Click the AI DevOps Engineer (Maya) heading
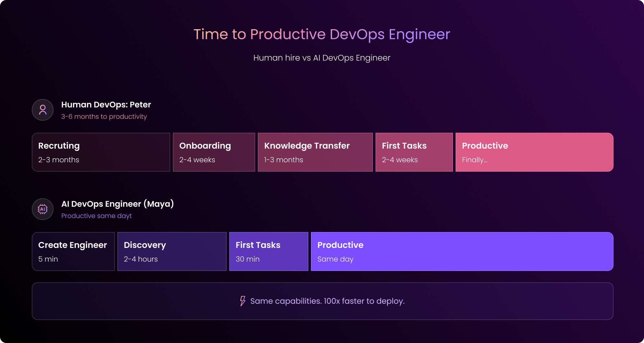 coord(118,204)
